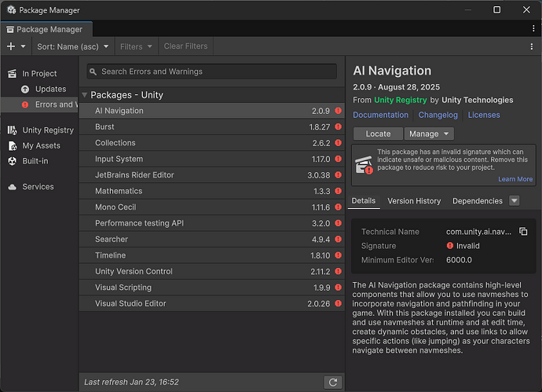
Task: Open the window's top-right kebab menu
Action: tap(532, 29)
